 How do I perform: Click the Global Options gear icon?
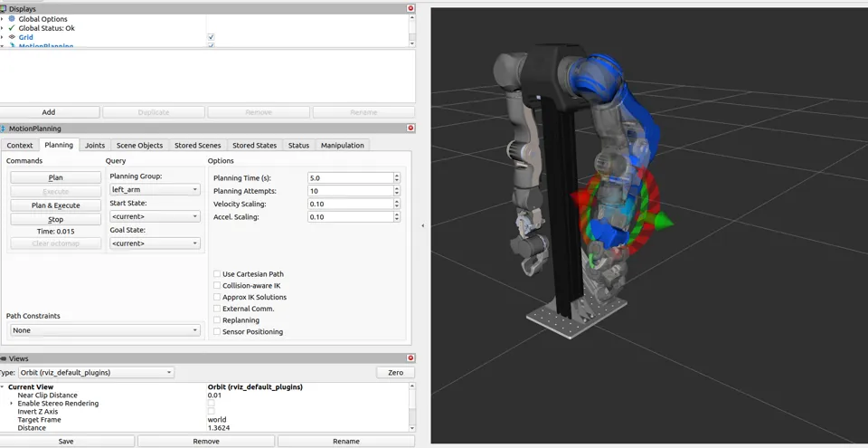tap(12, 19)
